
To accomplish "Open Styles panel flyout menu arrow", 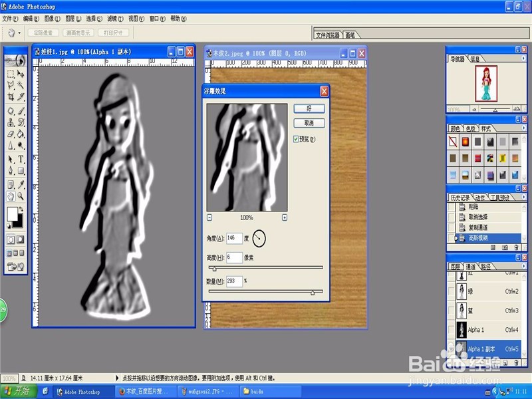I will 523,128.
